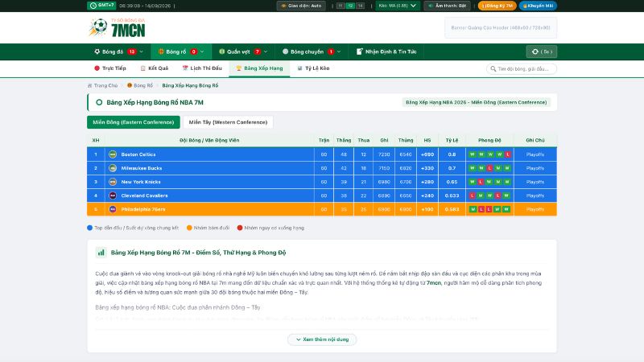
Task: Expand the Kèo MA (0.85) odds dropdown
Action: click(x=397, y=6)
